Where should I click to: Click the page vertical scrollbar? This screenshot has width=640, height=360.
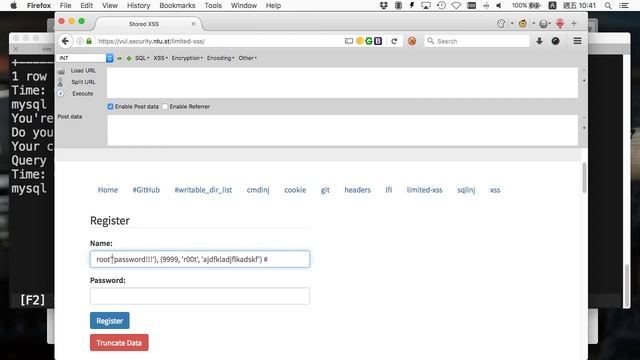584,178
